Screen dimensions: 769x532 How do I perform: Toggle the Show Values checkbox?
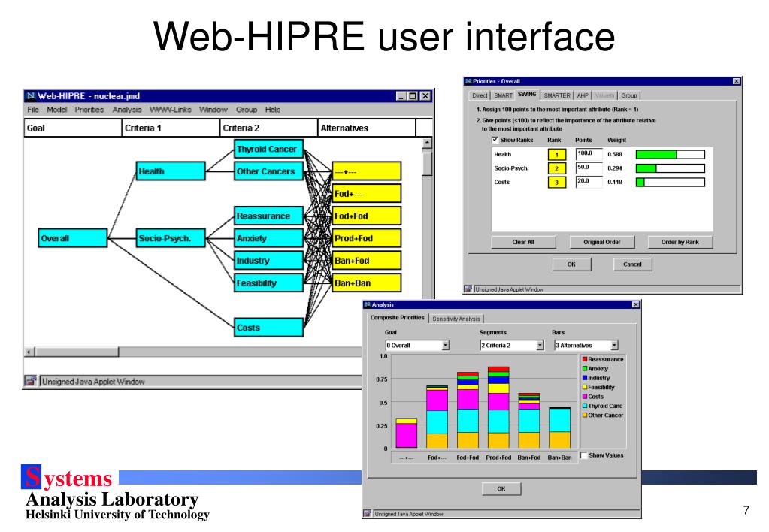pyautogui.click(x=583, y=455)
